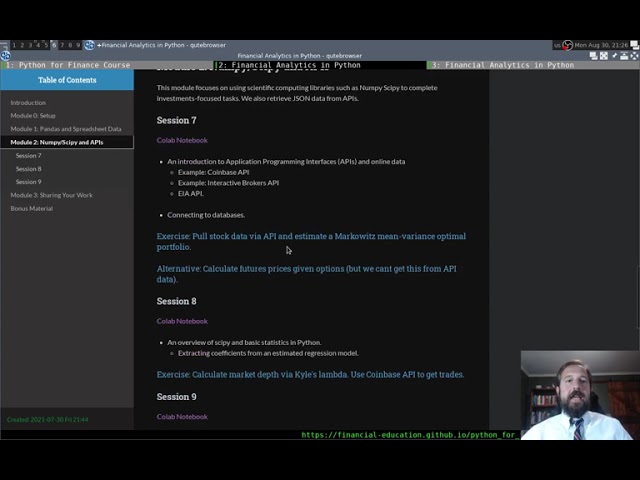Open tab 1: Python for Finance Course
The image size is (640, 480).
[107, 65]
